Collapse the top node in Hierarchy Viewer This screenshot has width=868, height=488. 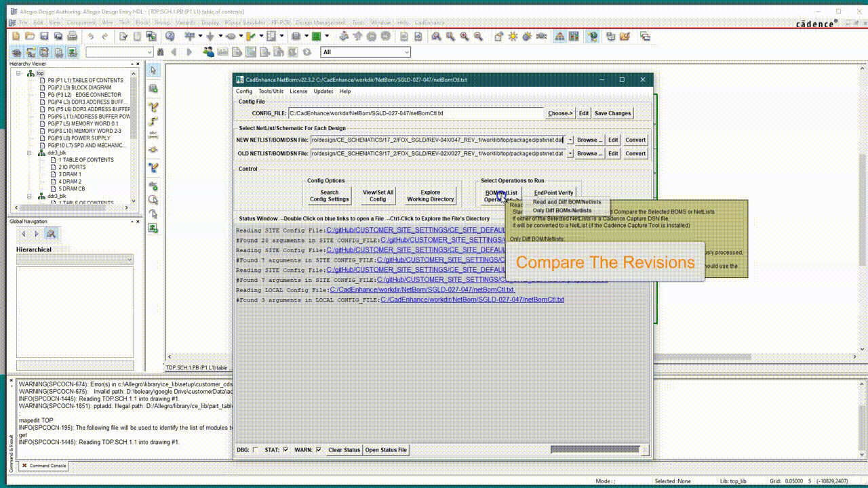(19, 73)
